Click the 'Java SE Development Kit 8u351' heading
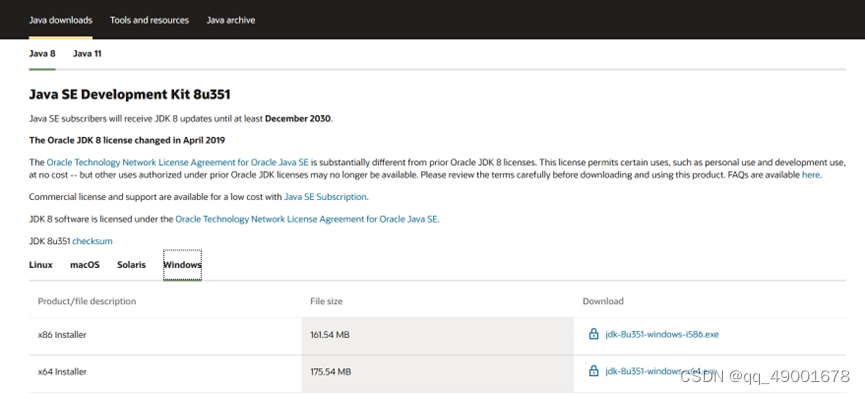865x394 pixels. click(130, 94)
